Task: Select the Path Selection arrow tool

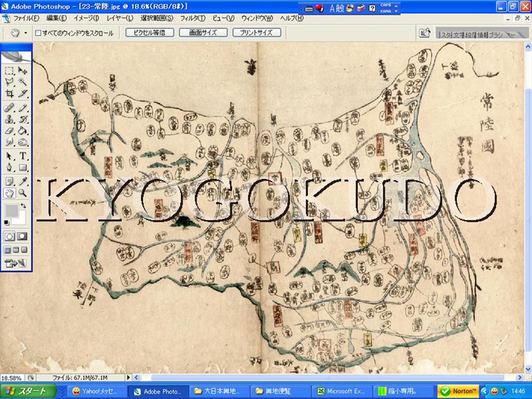Action: tap(9, 156)
